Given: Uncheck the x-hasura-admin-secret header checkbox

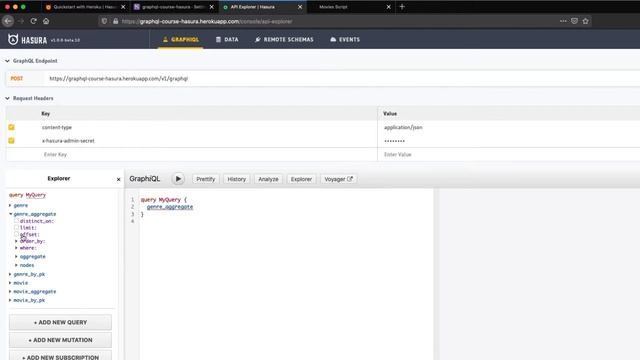Looking at the screenshot, I should click(11, 141).
